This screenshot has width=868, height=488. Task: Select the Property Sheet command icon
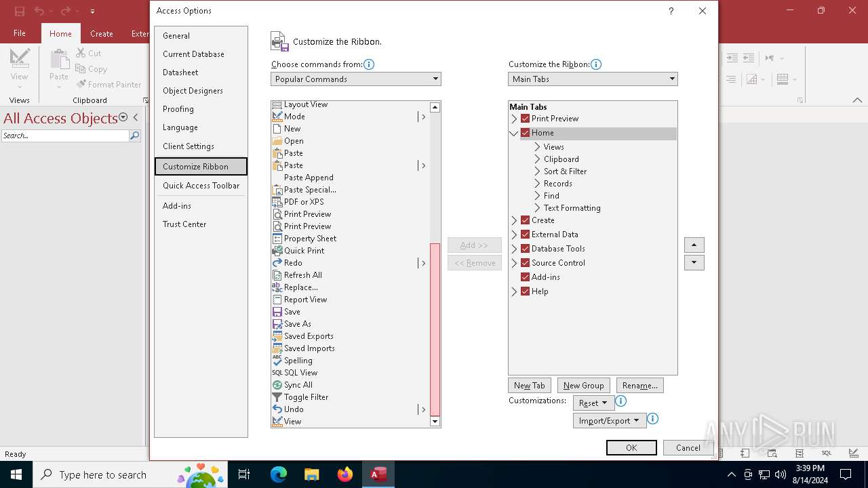277,239
